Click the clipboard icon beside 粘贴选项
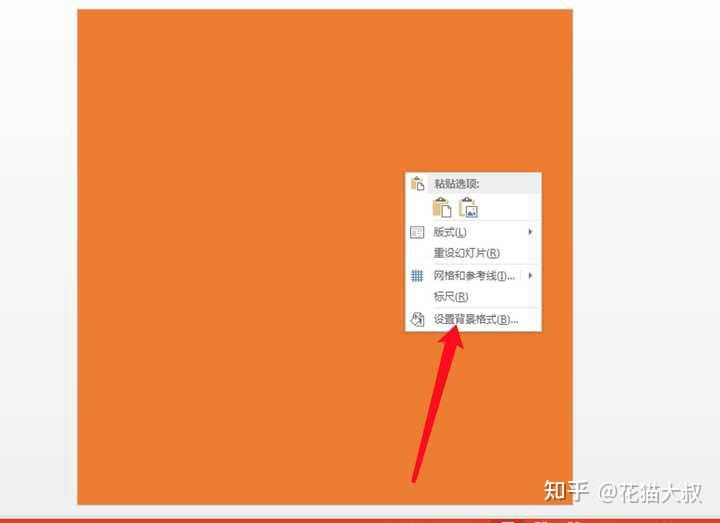 pyautogui.click(x=417, y=183)
